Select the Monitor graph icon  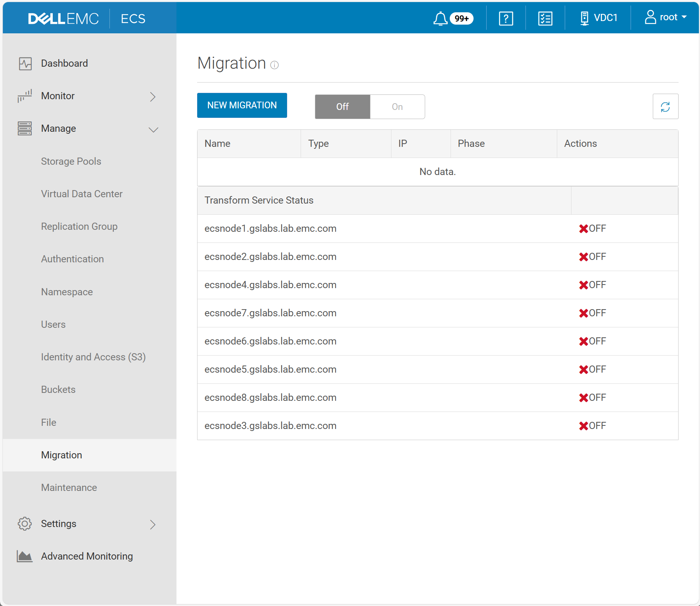[25, 96]
